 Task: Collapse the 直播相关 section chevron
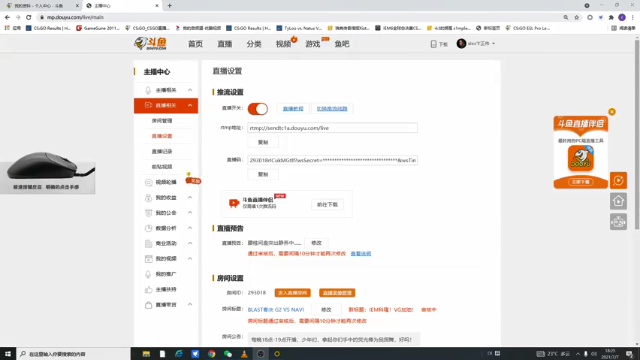pos(190,105)
